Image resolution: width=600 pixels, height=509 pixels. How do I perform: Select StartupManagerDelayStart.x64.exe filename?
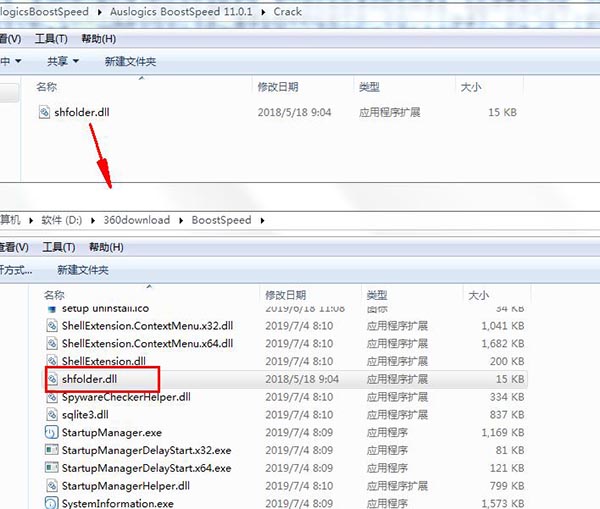(147, 468)
